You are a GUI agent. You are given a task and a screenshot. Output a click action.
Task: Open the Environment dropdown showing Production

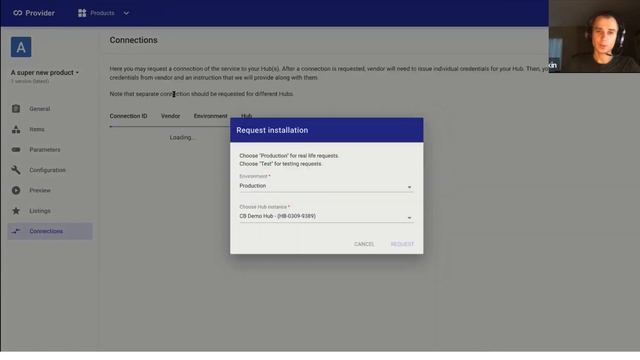[x=326, y=186]
